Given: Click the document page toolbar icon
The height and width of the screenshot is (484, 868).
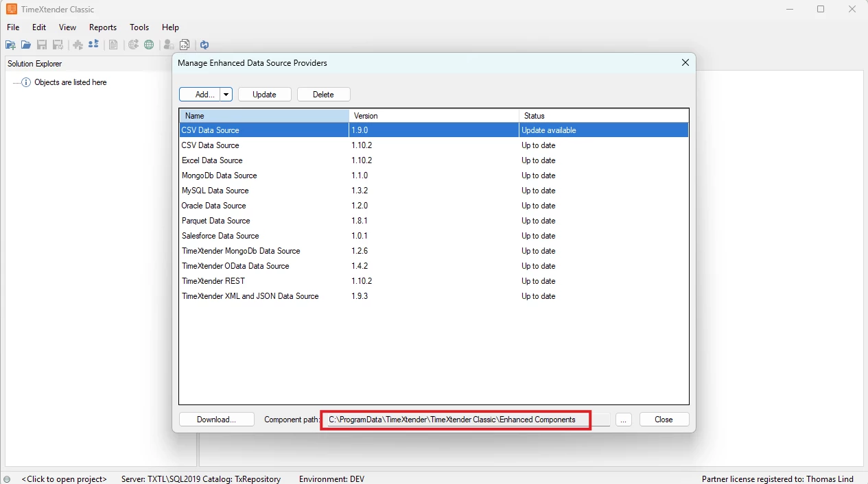Looking at the screenshot, I should 113,45.
